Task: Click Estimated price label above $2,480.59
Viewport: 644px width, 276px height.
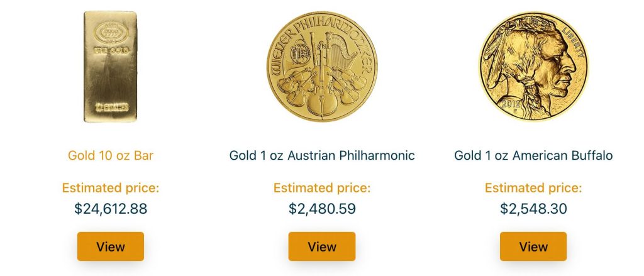Action: tap(321, 188)
